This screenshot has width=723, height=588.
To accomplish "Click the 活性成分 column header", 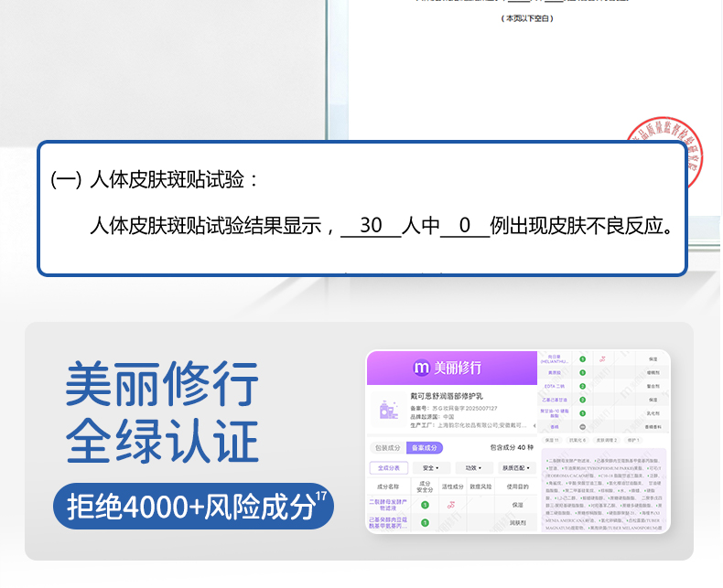I will [x=452, y=486].
